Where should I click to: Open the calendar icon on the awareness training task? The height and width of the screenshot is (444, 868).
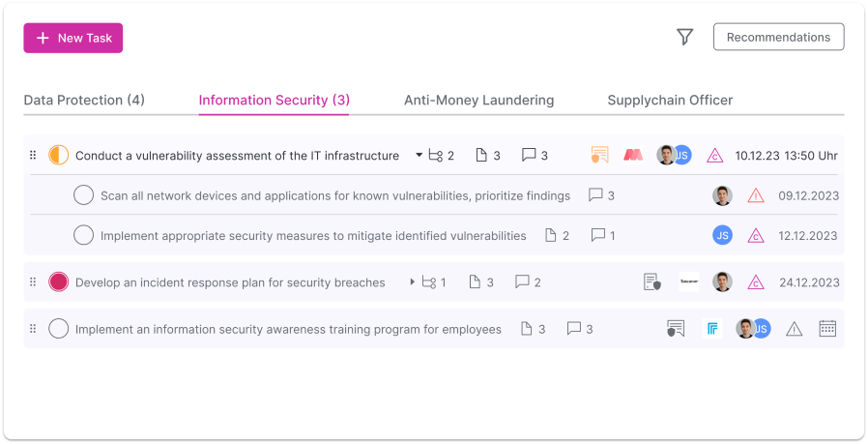click(x=827, y=329)
